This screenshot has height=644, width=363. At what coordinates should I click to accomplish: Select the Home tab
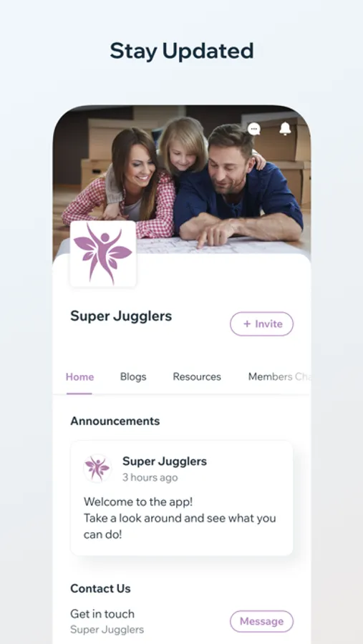[x=79, y=376]
